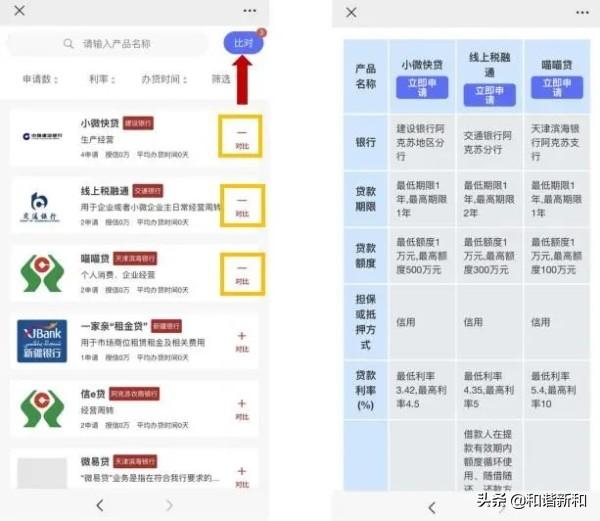Viewport: 600px width, 521px height.
Task: Click the 最高额度100万元 cell
Action: click(x=557, y=256)
